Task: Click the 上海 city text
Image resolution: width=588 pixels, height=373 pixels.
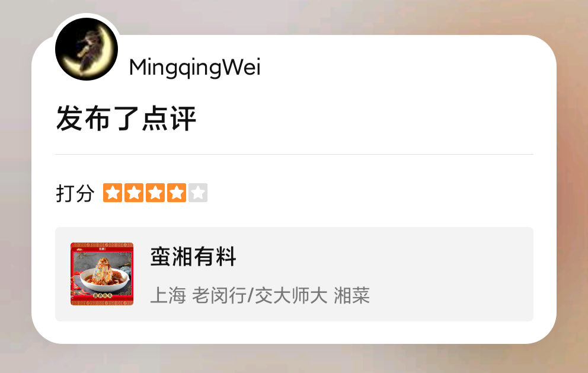Action: point(168,295)
